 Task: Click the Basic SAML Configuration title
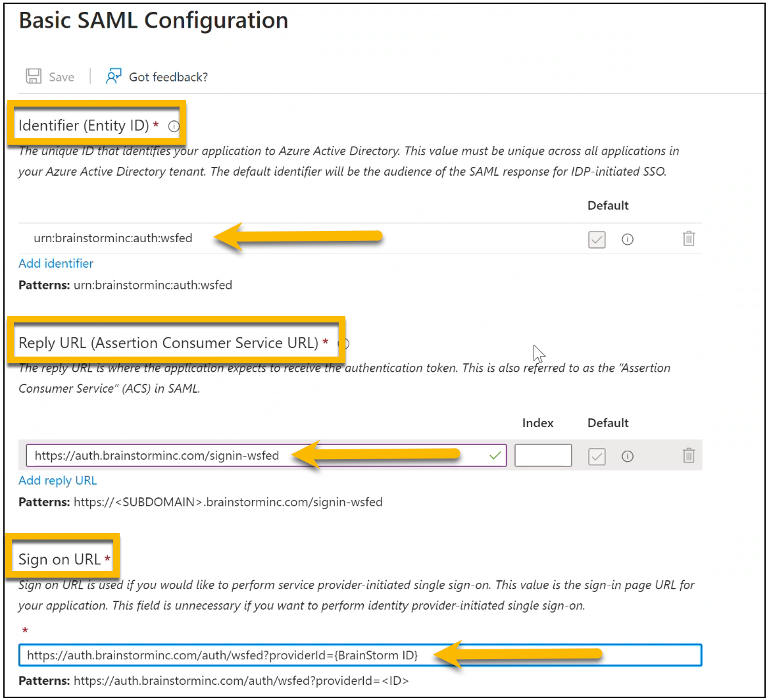tap(153, 20)
